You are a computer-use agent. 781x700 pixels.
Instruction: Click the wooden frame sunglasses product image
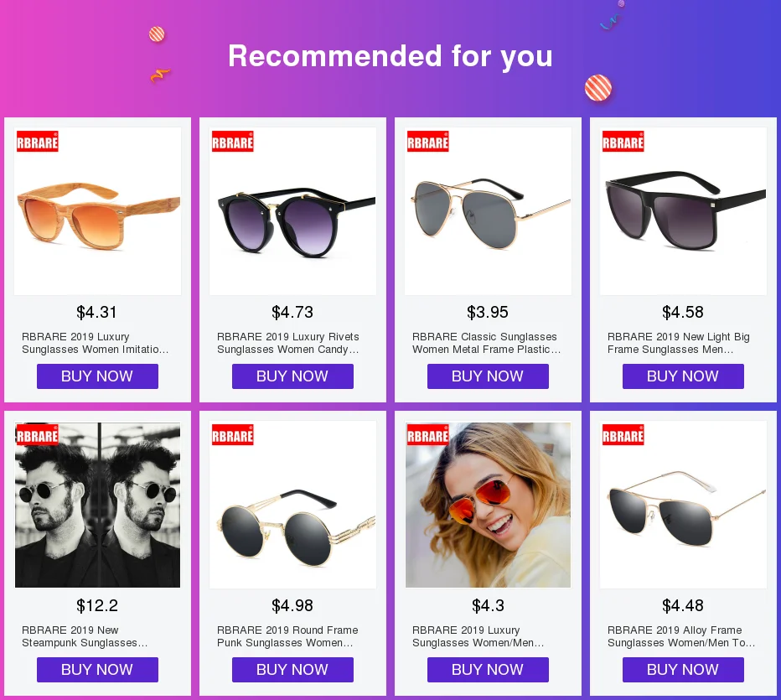coord(97,211)
